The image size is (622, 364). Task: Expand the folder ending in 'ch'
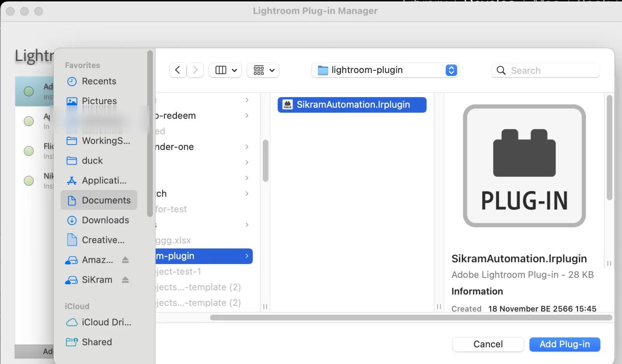pyautogui.click(x=247, y=193)
